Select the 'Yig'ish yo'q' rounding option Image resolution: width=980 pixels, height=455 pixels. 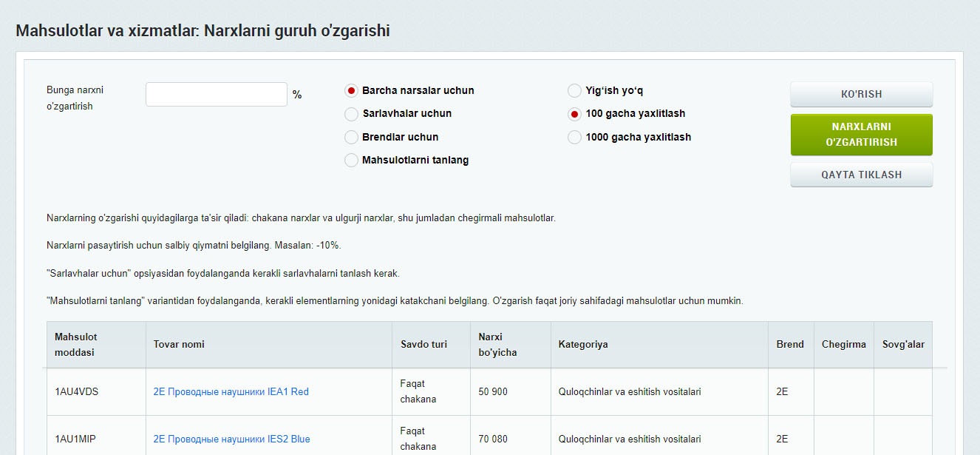pos(574,91)
